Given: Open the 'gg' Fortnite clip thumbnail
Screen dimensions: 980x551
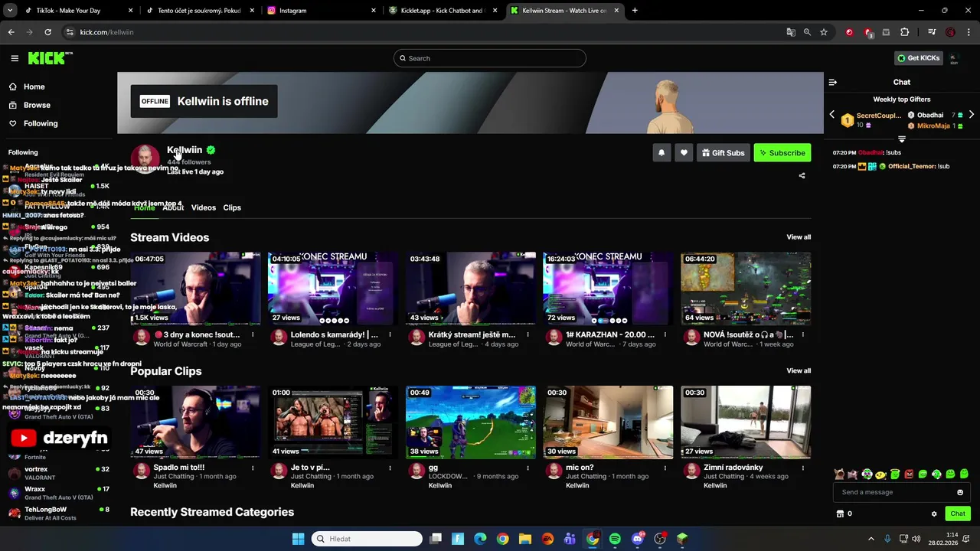Looking at the screenshot, I should tap(470, 422).
